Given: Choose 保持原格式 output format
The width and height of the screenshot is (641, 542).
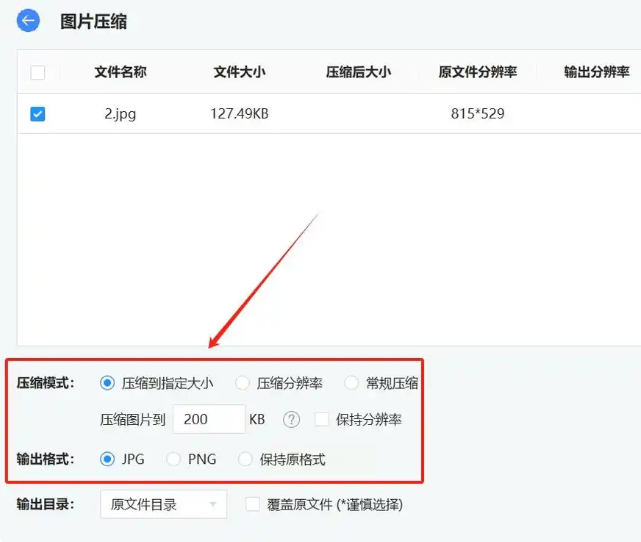Looking at the screenshot, I should [245, 459].
